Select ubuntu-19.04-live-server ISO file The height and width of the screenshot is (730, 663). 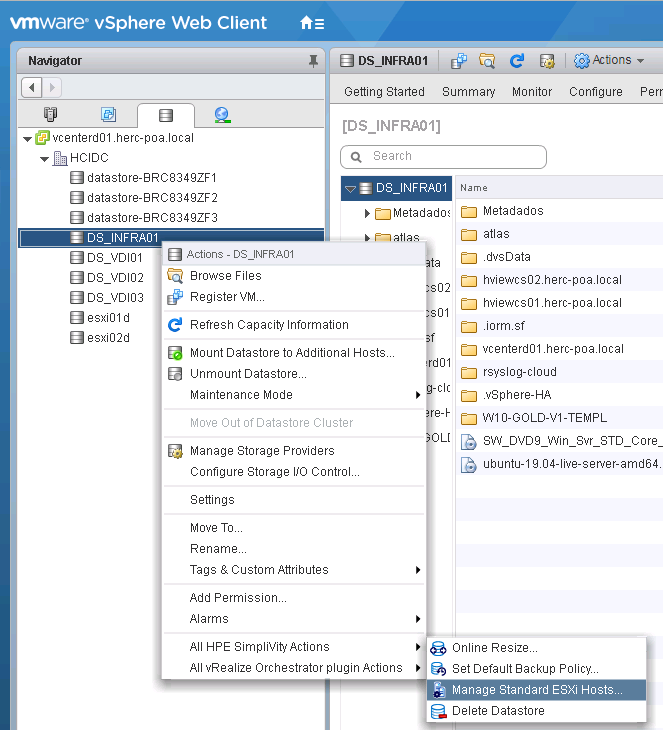tap(559, 464)
